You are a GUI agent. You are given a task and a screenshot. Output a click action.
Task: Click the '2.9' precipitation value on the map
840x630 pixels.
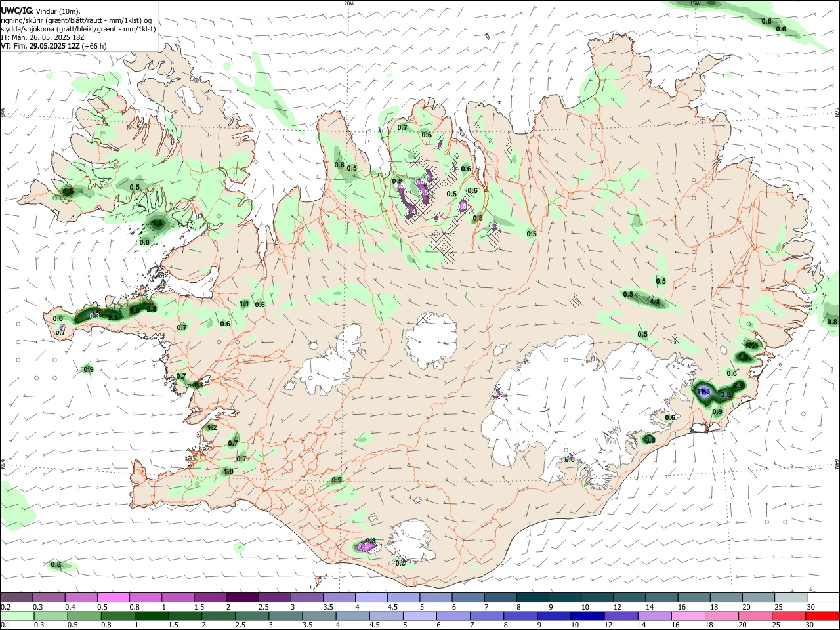tap(738, 385)
